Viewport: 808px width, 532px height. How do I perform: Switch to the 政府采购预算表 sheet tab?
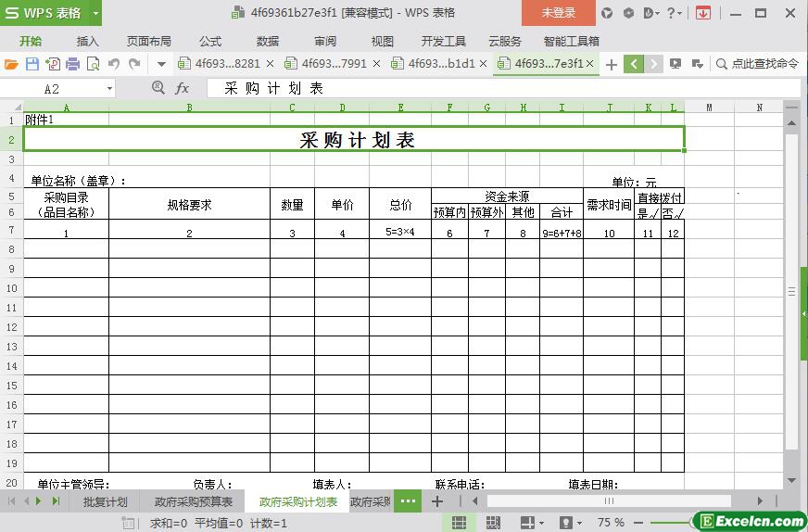pyautogui.click(x=194, y=502)
